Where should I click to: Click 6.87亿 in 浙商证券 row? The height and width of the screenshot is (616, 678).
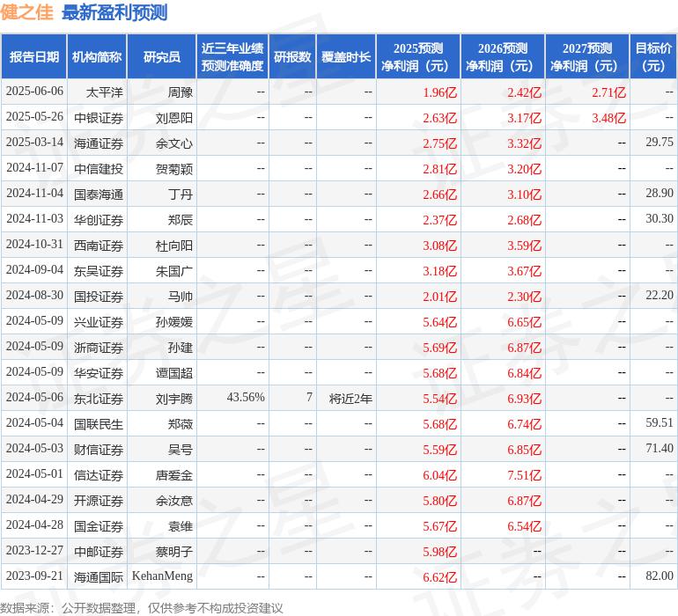tap(524, 347)
